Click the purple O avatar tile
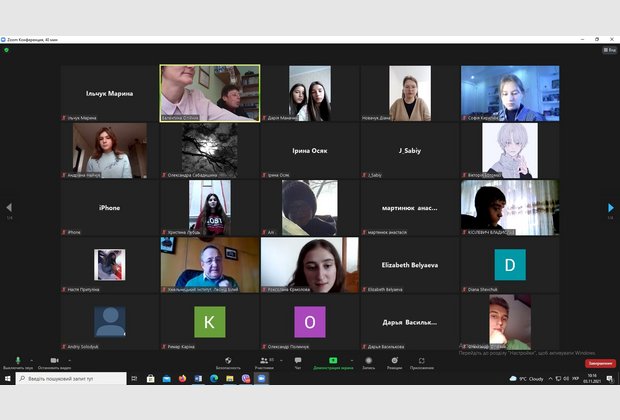The width and height of the screenshot is (620, 420). (x=310, y=322)
